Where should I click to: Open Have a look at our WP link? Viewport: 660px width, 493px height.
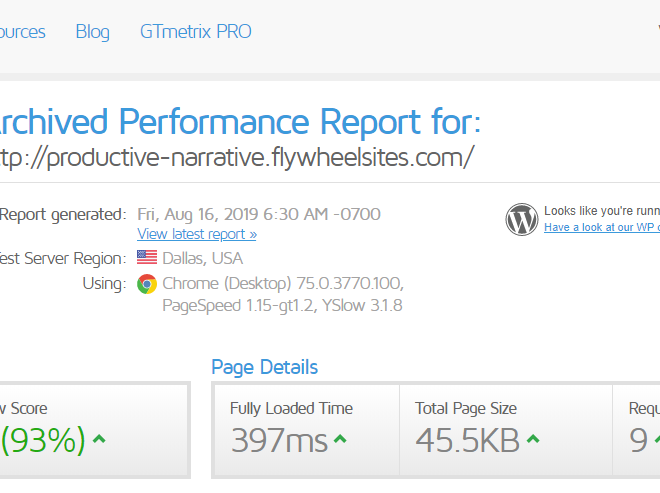(602, 227)
